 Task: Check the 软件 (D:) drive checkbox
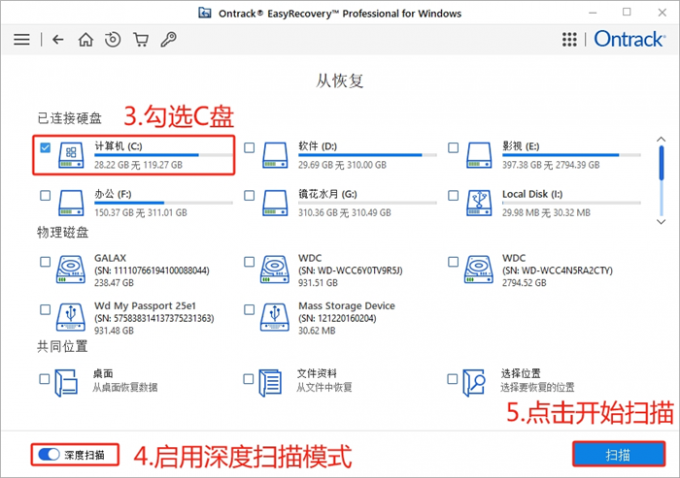coord(249,148)
